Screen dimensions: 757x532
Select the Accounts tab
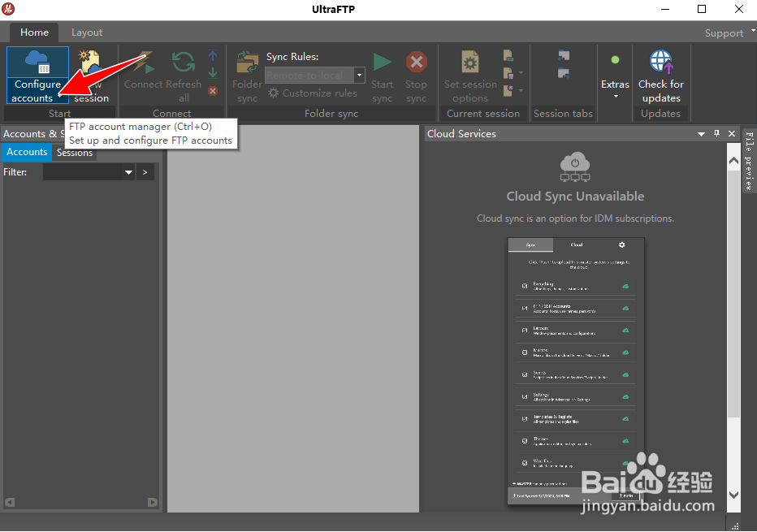click(x=27, y=152)
